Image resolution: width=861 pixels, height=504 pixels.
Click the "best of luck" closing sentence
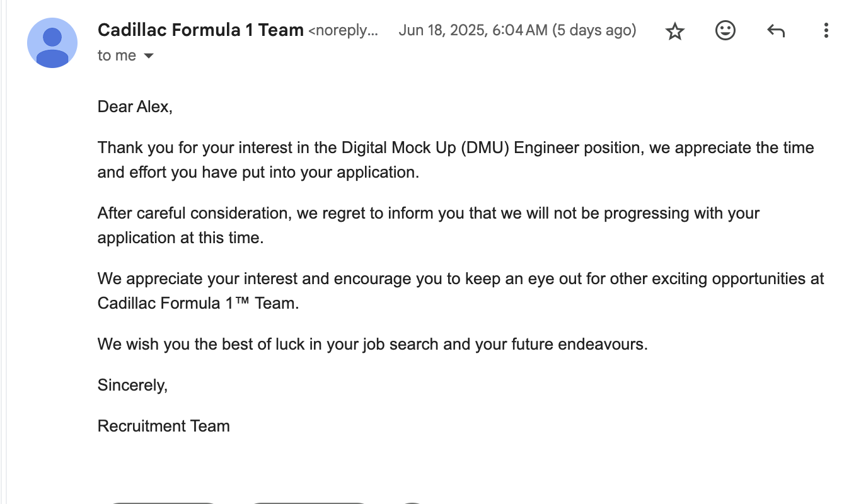[372, 345]
